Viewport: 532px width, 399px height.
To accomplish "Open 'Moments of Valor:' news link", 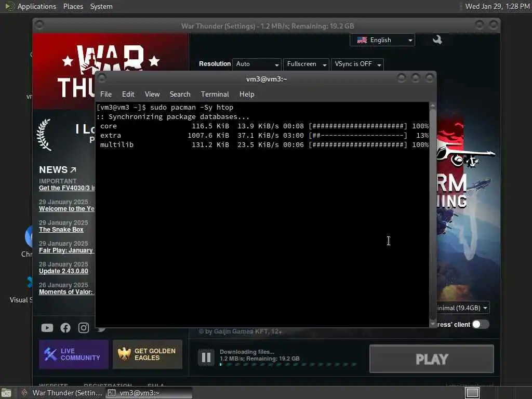I will click(x=66, y=292).
